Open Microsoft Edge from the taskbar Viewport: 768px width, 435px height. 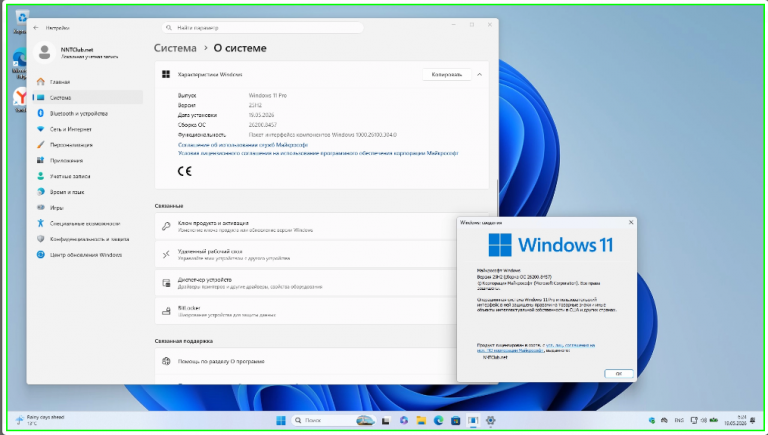[438, 420]
